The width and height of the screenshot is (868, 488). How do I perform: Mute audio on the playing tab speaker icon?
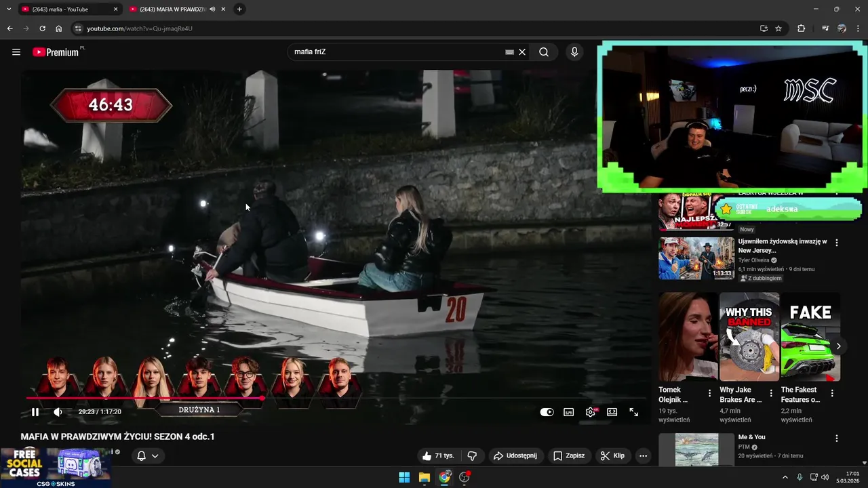pyautogui.click(x=213, y=9)
